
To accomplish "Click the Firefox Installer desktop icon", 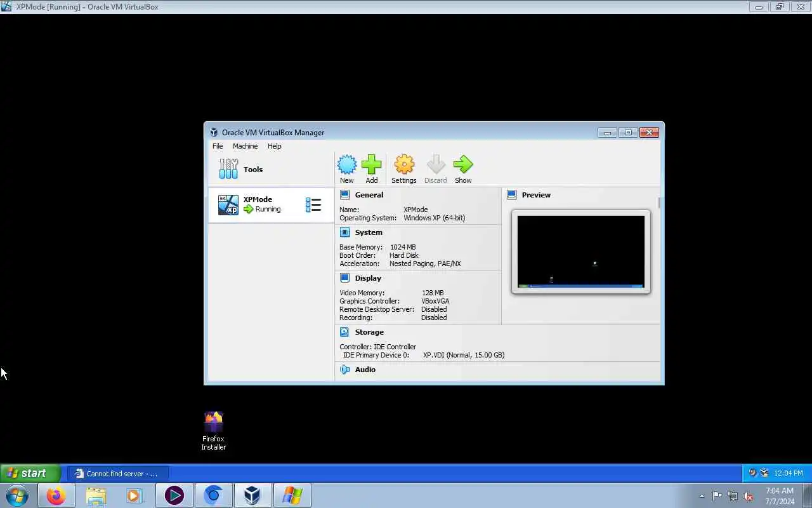I will (214, 431).
